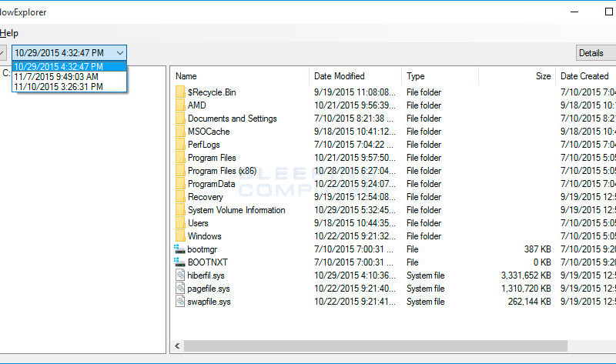Select the BOOTNXT file icon

pyautogui.click(x=179, y=262)
